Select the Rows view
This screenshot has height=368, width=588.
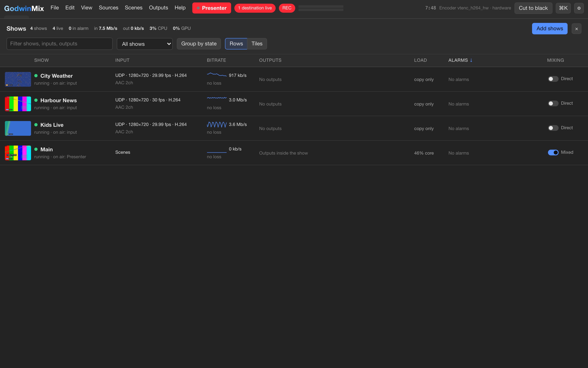[236, 44]
